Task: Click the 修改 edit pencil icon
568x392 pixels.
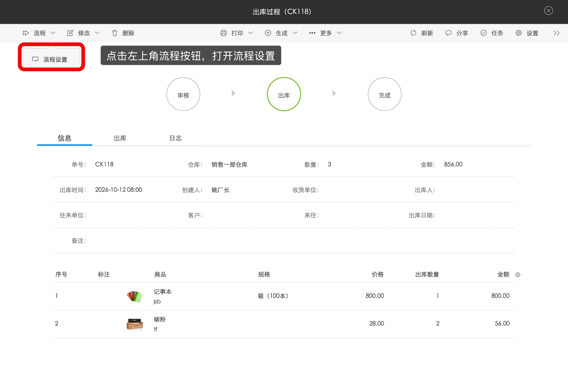Action: coord(70,33)
